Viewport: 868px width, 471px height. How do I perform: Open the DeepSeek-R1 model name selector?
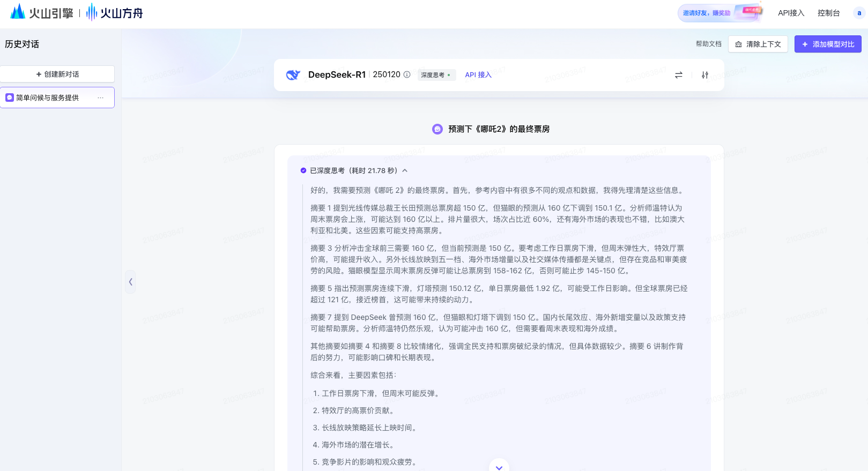tap(337, 74)
